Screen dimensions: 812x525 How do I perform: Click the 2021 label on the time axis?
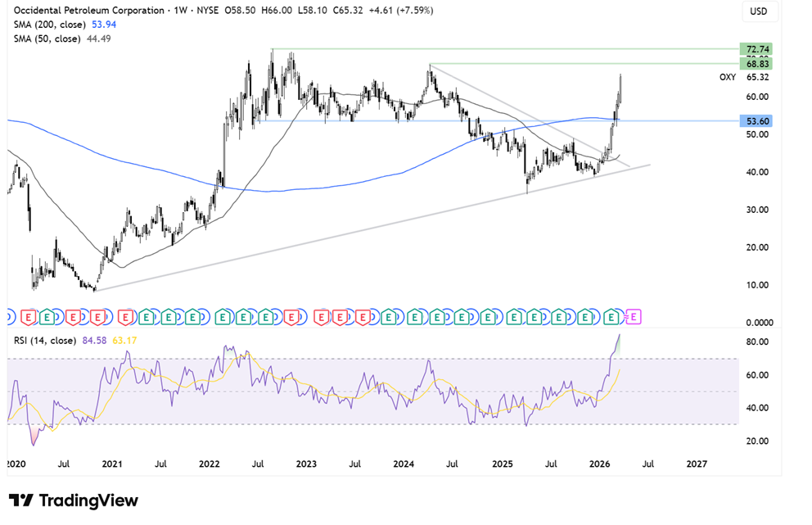pos(112,464)
